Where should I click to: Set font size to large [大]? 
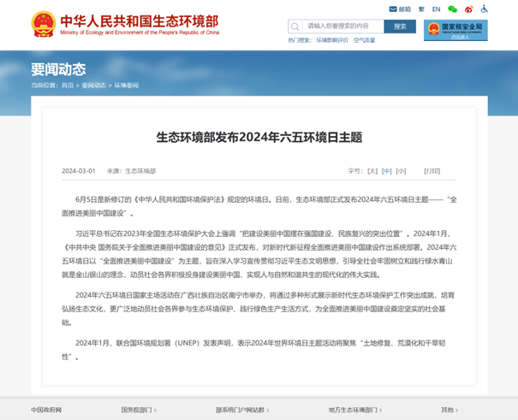(x=372, y=171)
